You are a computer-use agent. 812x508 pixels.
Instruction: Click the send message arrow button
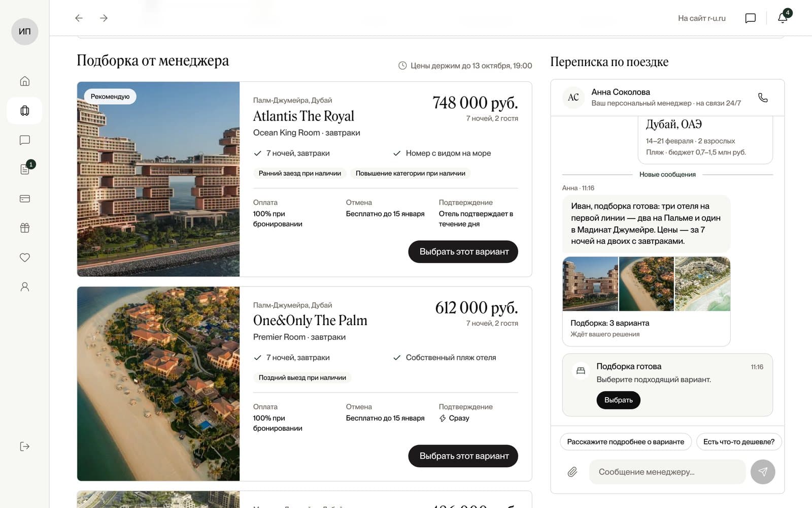[763, 472]
